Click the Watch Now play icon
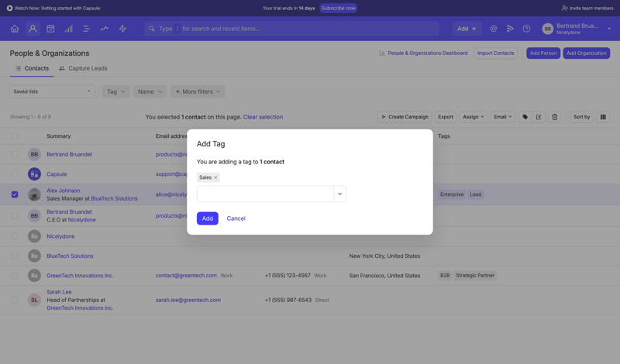 click(10, 8)
